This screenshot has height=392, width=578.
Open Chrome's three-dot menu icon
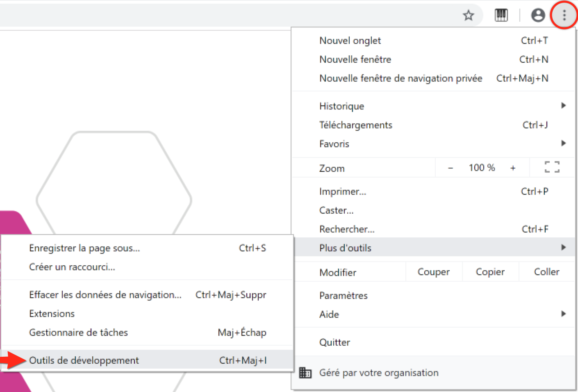coord(564,15)
